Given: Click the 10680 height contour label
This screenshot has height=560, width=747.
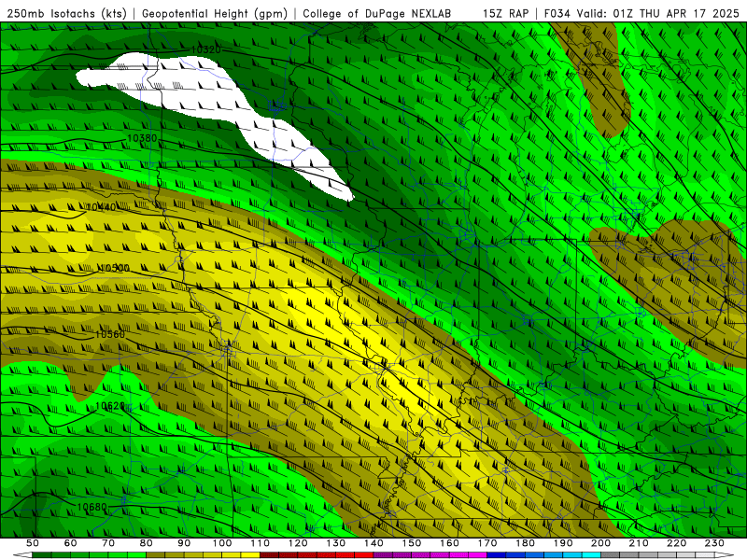Looking at the screenshot, I should click(x=92, y=507).
